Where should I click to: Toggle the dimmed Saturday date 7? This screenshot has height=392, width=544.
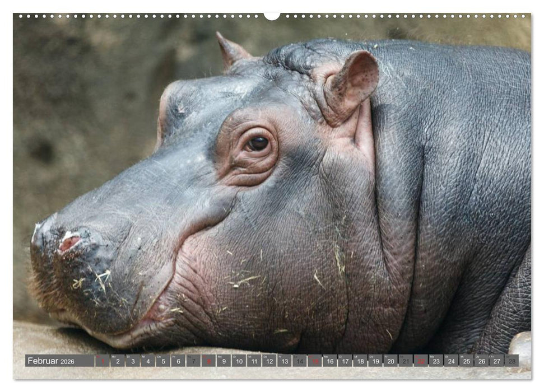193,363
